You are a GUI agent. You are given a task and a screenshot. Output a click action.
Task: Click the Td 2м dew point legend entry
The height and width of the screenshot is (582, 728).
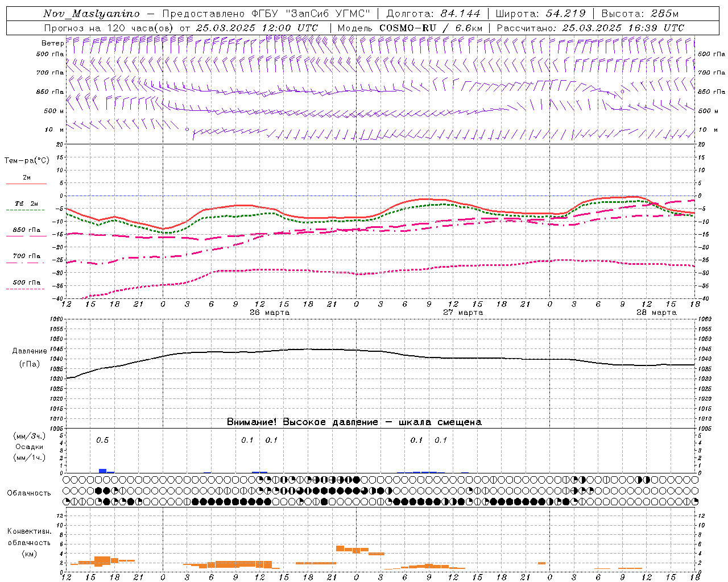point(26,203)
